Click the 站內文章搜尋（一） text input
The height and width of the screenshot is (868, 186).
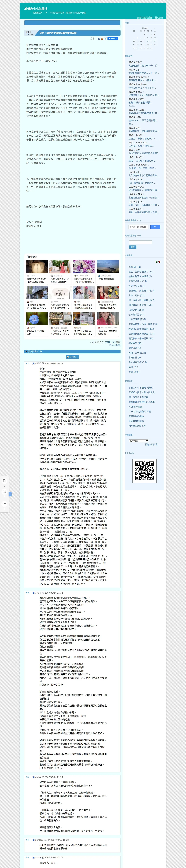140,242
